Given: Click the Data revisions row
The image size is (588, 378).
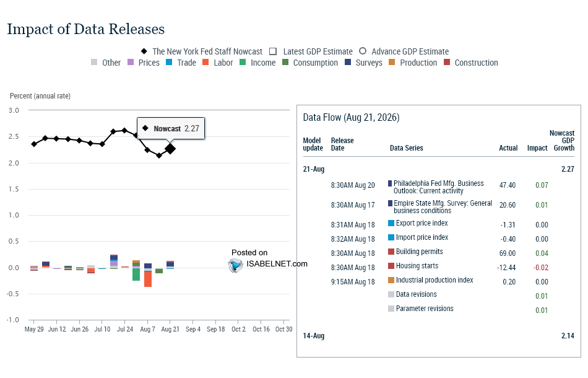Looking at the screenshot, I should click(x=439, y=296).
